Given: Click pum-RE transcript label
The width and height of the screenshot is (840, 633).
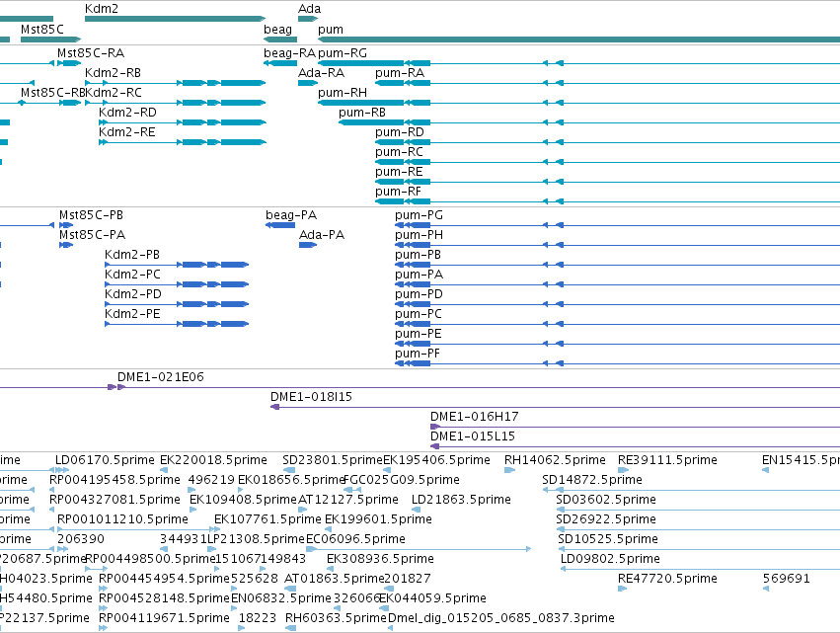Looking at the screenshot, I should pos(399,172).
